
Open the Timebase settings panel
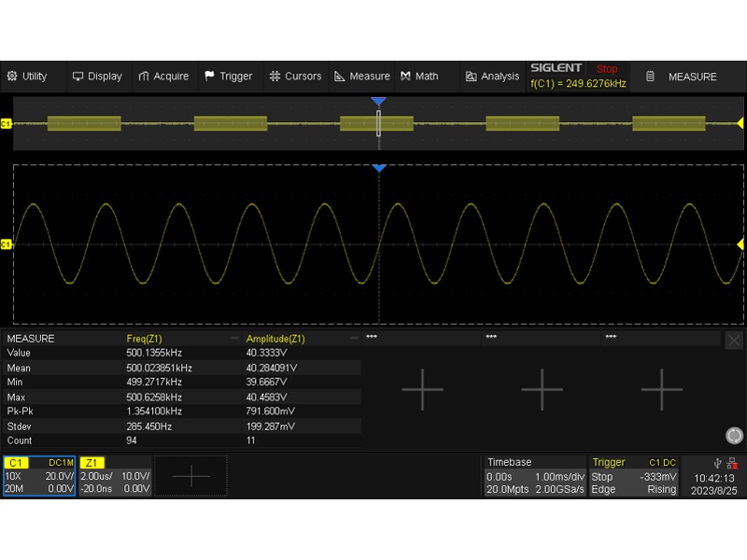534,476
